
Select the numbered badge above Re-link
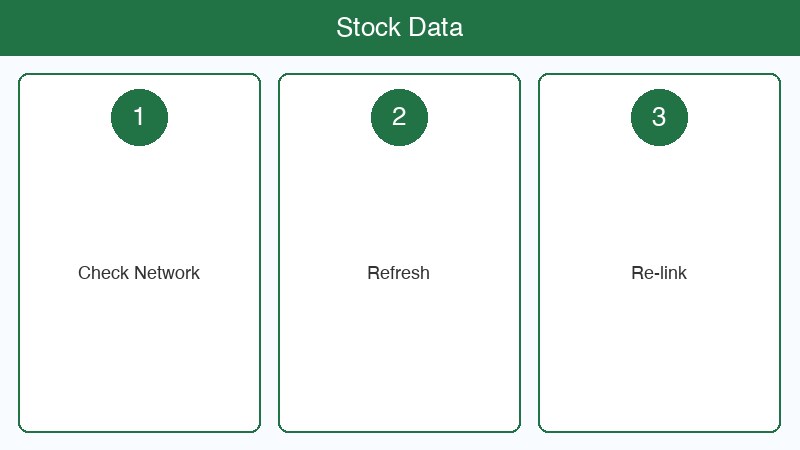tap(659, 117)
